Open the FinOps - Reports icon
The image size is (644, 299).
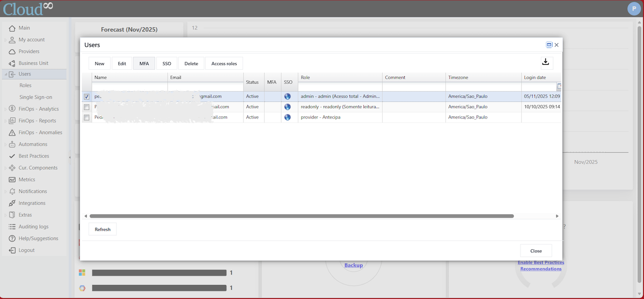pos(12,121)
